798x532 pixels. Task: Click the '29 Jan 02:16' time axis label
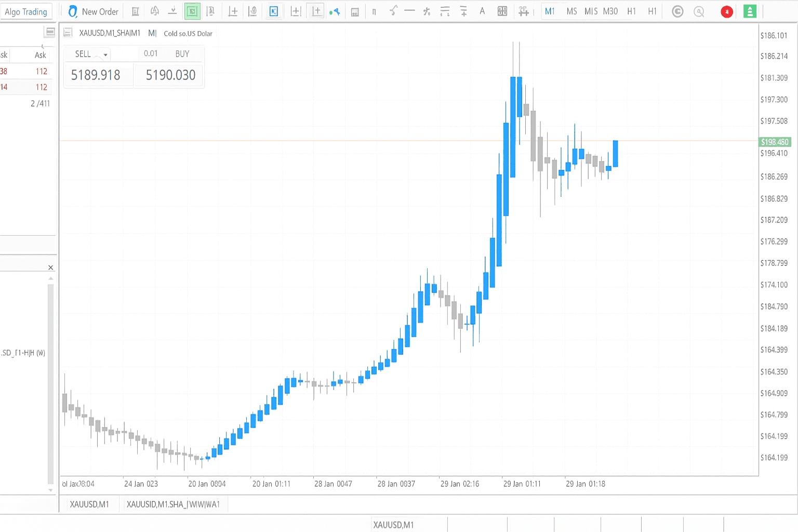pyautogui.click(x=460, y=484)
